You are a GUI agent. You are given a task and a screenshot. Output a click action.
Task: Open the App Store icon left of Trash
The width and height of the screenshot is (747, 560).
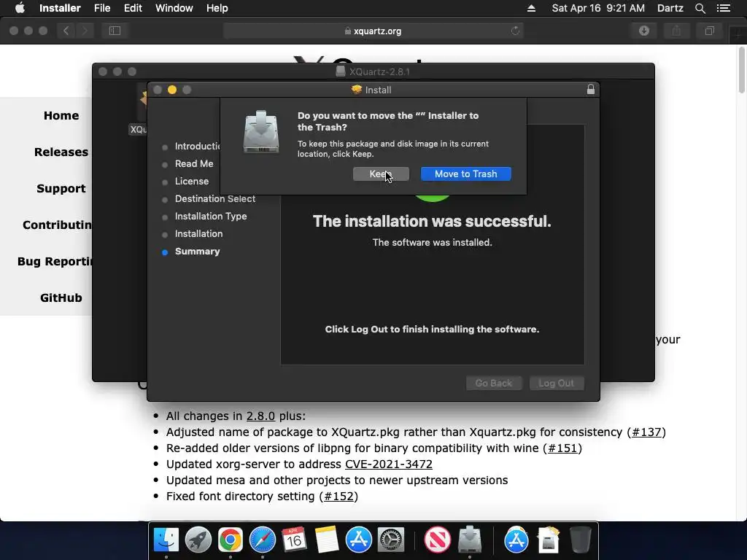click(516, 540)
